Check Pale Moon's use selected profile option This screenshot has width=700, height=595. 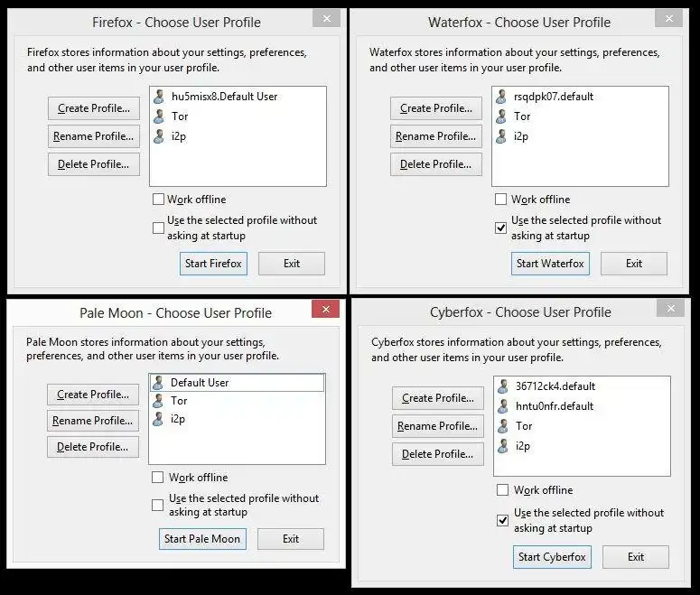158,506
